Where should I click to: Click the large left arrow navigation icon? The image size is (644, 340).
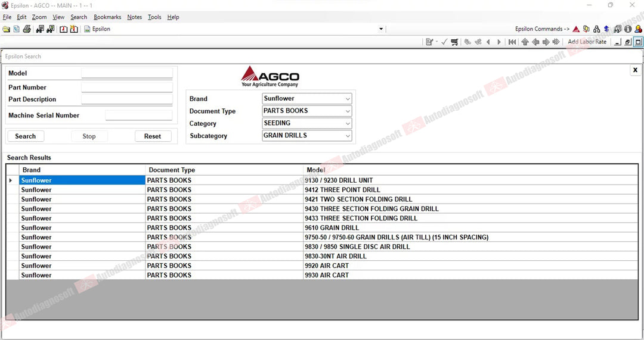[535, 42]
